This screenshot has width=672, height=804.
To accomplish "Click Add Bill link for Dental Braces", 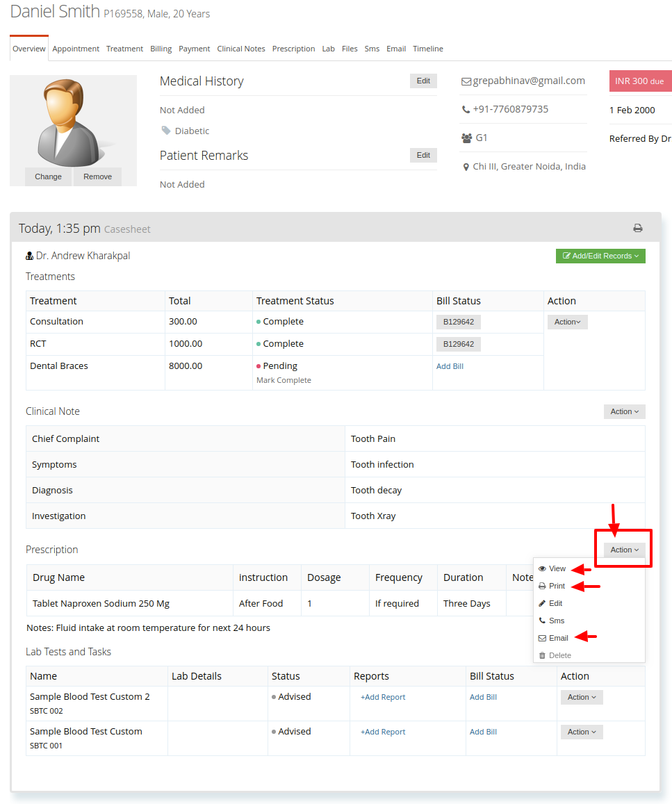I will coord(450,367).
